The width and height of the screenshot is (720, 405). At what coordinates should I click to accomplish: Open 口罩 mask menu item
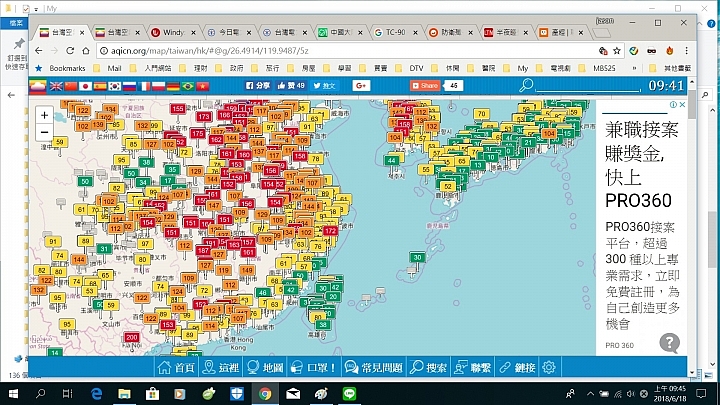tap(314, 367)
